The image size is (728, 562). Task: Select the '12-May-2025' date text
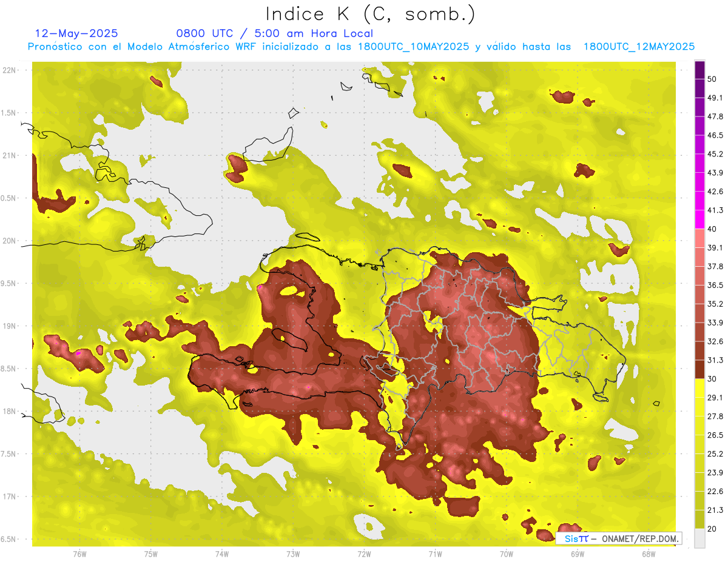tap(76, 33)
